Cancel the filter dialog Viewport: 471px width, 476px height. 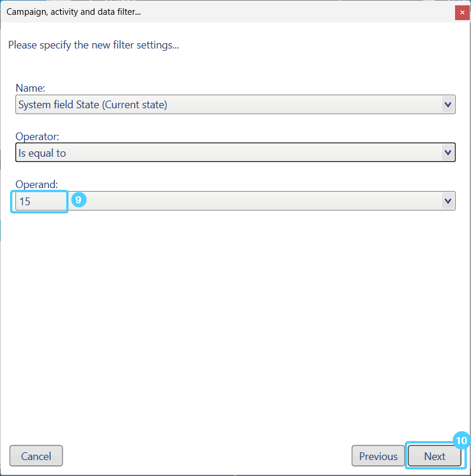point(36,456)
